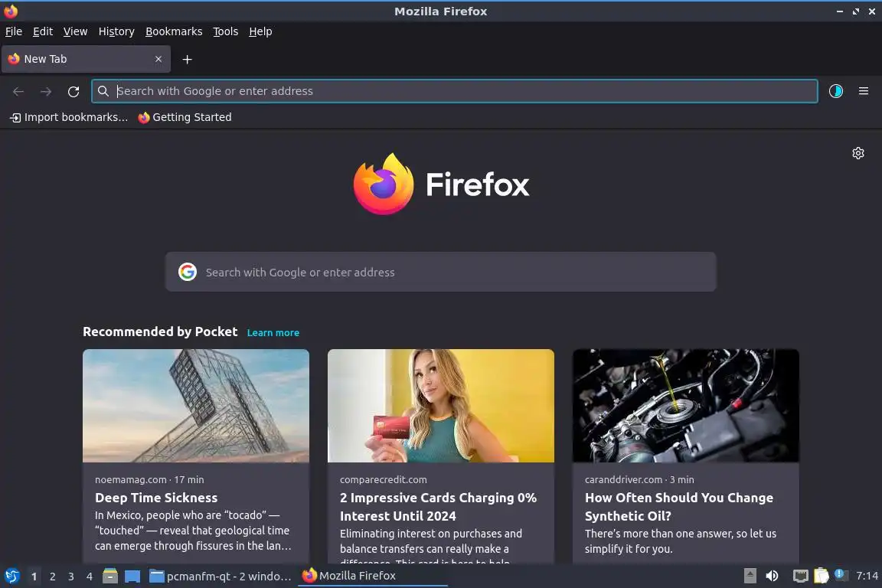
Task: Open the engine oil article image
Action: (x=686, y=406)
